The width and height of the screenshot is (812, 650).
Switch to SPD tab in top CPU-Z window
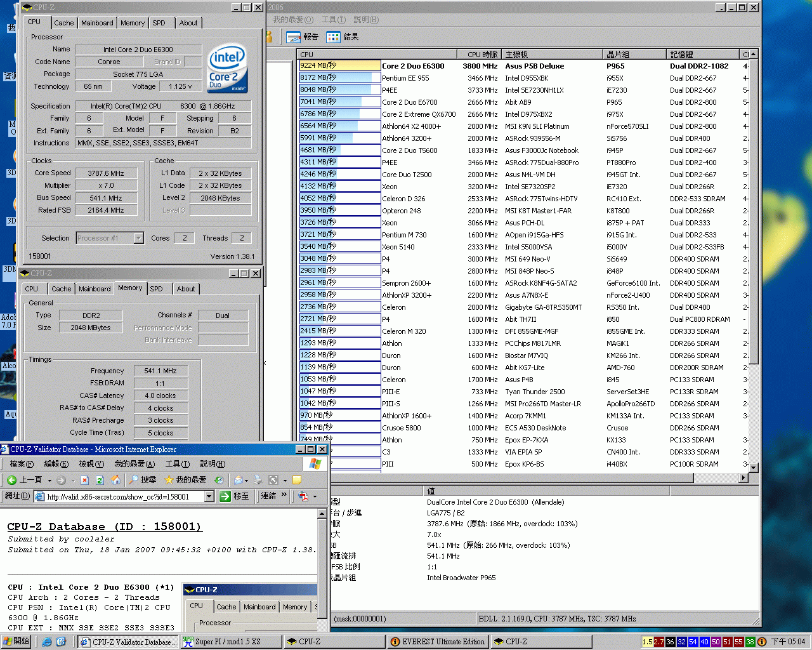click(159, 23)
